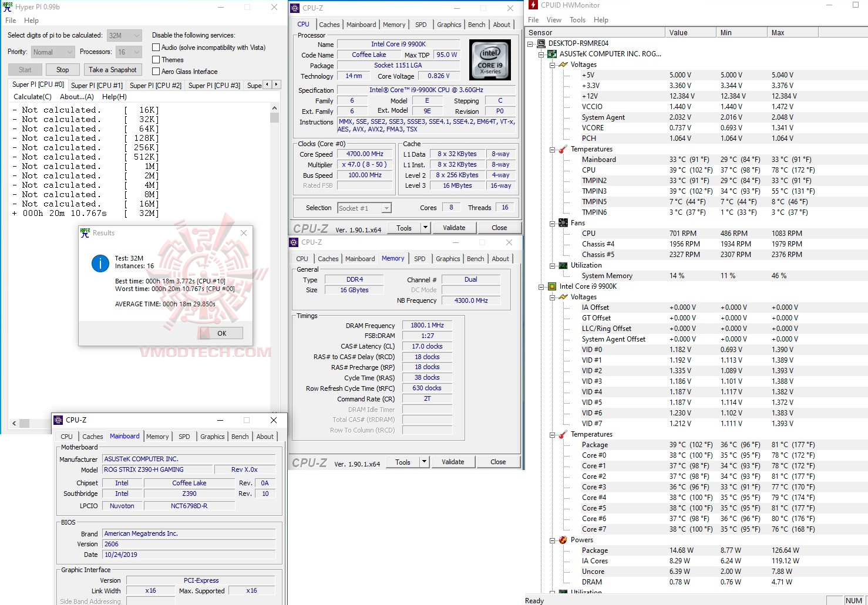Screen dimensions: 868x605
Task: Click OK in the Results dialog
Action: tap(221, 333)
